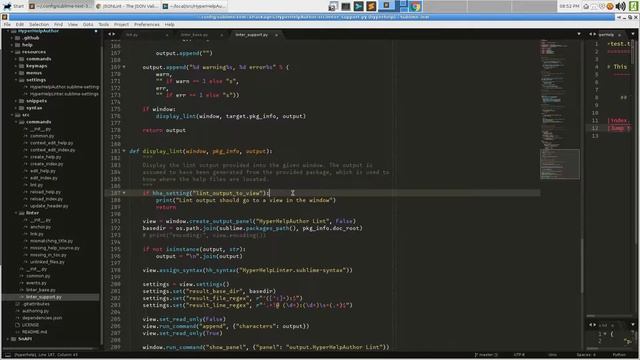
Task: Open the Chrome browser icon in the taskbar
Action: 416,6
